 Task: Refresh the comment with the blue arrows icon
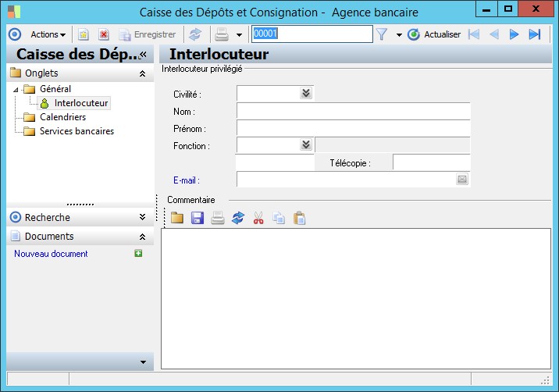pyautogui.click(x=238, y=218)
